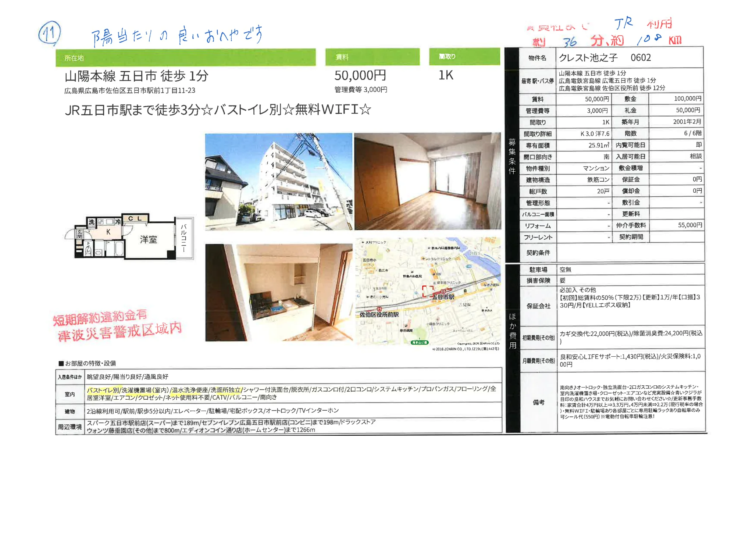Expand the ほか費用 section
The height and width of the screenshot is (535, 756).
[513, 331]
